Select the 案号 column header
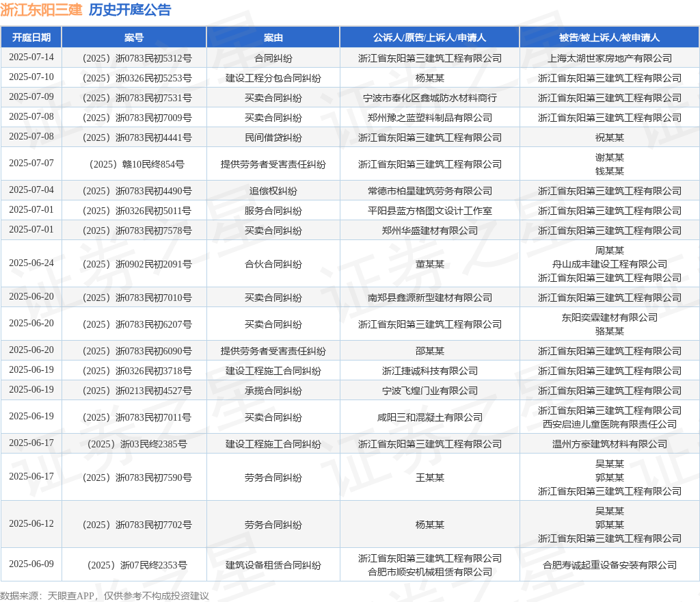 134,38
